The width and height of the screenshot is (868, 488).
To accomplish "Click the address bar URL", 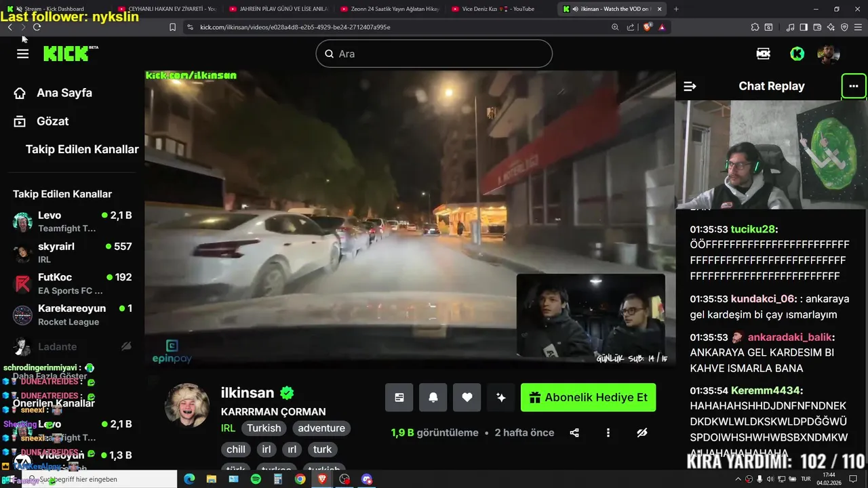I will (x=295, y=27).
